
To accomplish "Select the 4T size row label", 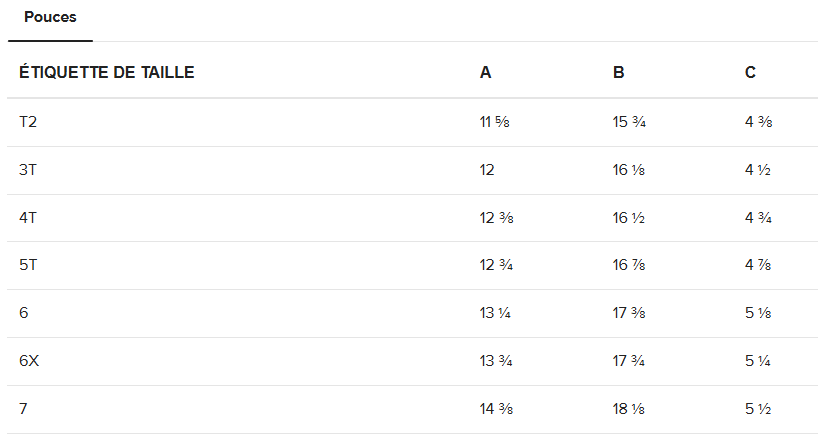I will pyautogui.click(x=28, y=218).
